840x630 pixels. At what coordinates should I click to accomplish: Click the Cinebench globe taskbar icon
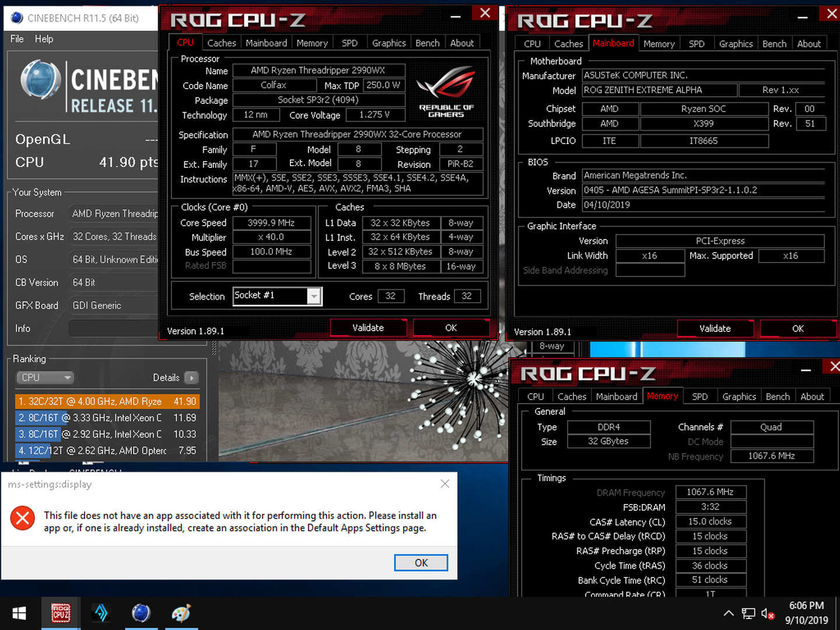point(141,613)
